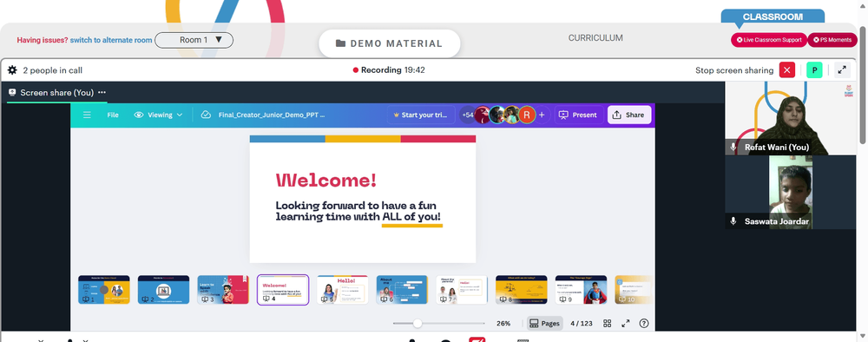Image resolution: width=868 pixels, height=342 pixels.
Task: Open grid view of all pages
Action: tap(608, 324)
